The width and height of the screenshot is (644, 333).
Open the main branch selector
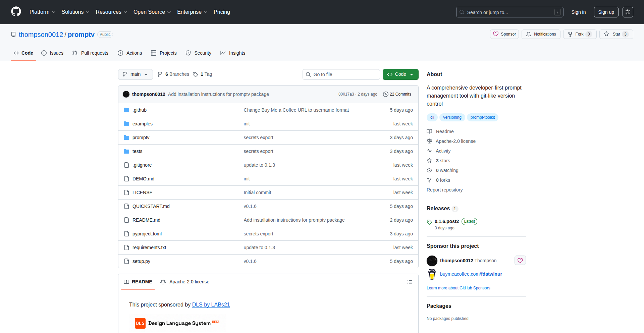135,74
